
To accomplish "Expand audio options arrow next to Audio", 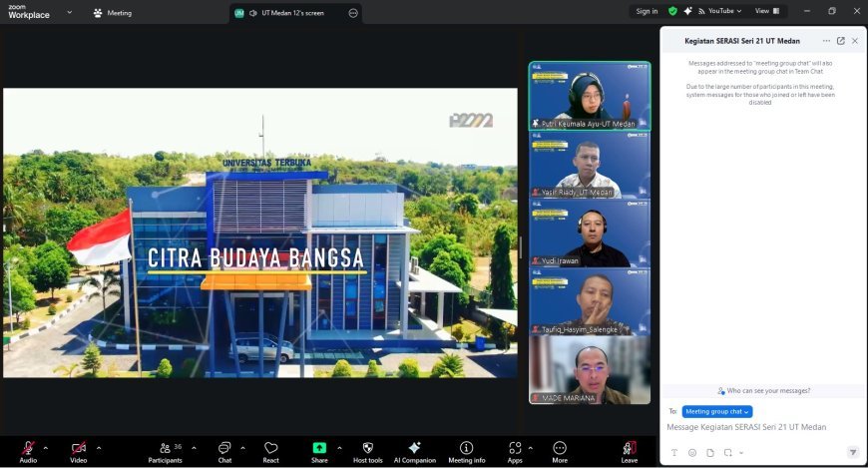I will (46, 447).
